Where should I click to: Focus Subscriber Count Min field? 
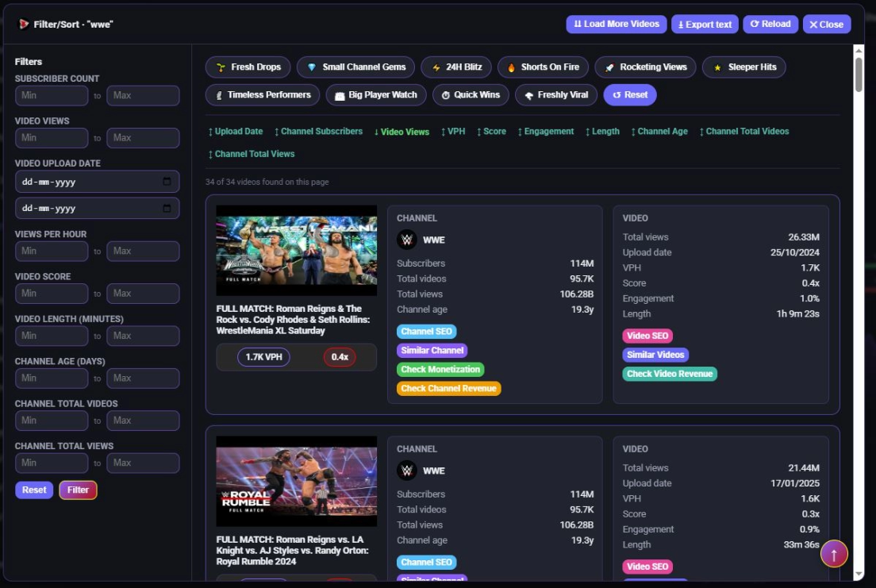click(52, 95)
